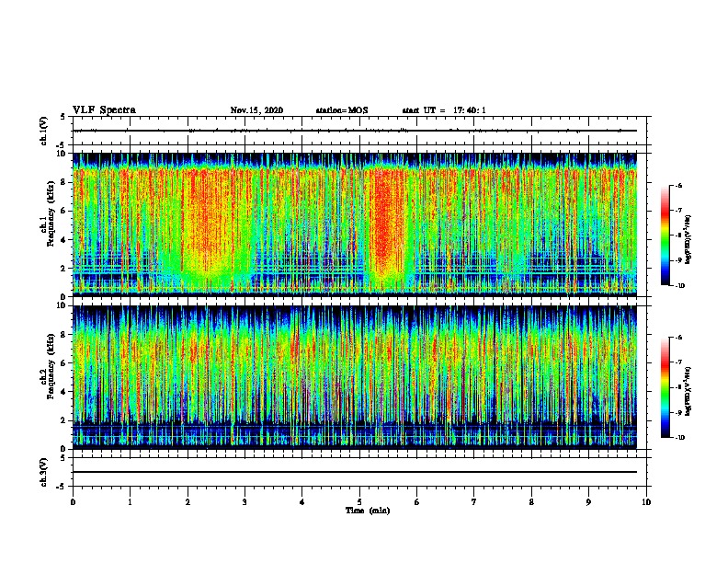Viewport: 728px width, 563px height.
Task: Click the flat ch.3 voltage trace line
Action: 355,472
